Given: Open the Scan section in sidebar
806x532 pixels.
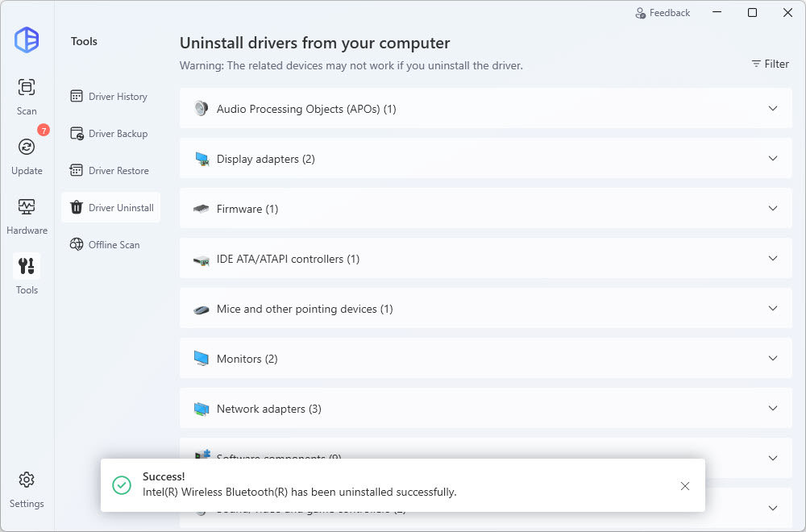Looking at the screenshot, I should click(x=27, y=96).
